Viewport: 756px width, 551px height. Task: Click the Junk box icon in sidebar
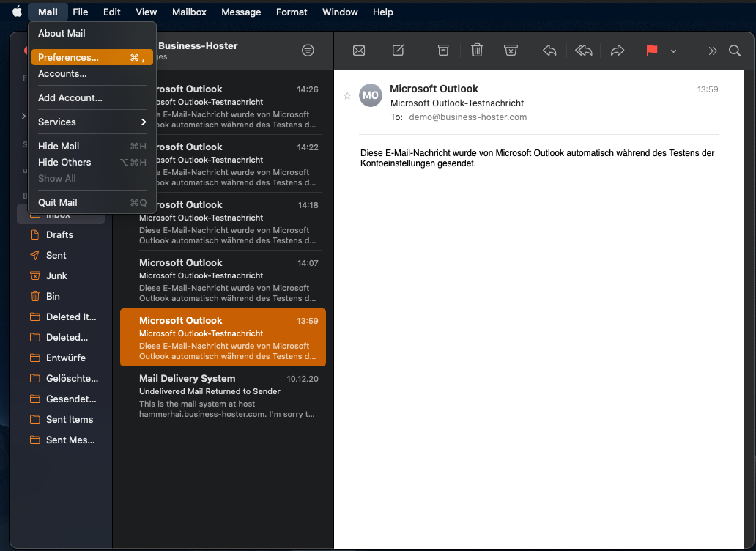click(x=34, y=275)
